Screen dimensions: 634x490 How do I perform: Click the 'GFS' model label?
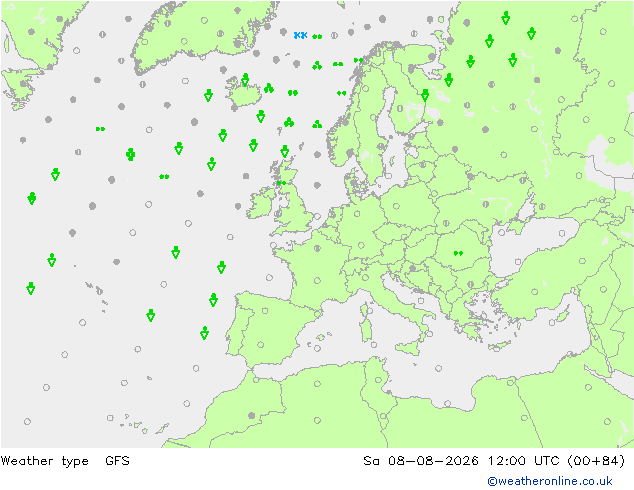pyautogui.click(x=117, y=460)
